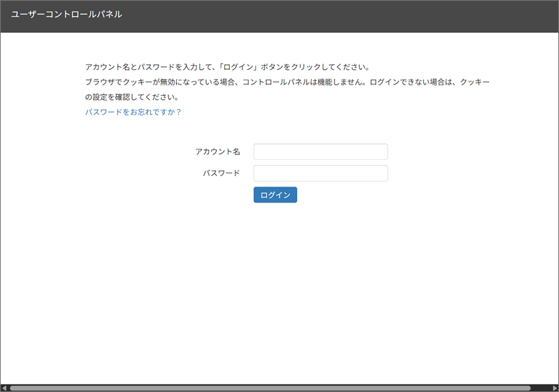This screenshot has width=559, height=392.
Task: Click the コントロールパネルは機能しません phrase
Action: pyautogui.click(x=303, y=82)
